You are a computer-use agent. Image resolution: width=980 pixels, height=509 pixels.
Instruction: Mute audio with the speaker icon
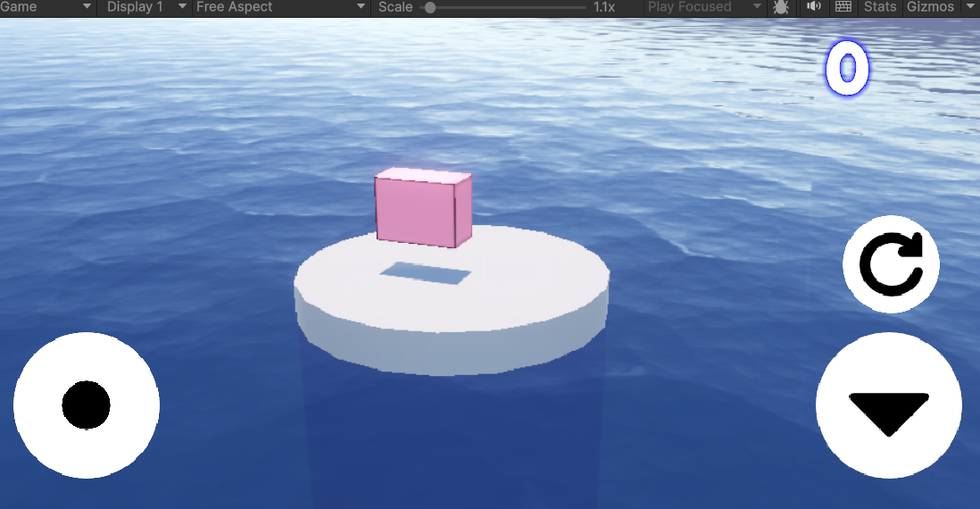(x=813, y=7)
